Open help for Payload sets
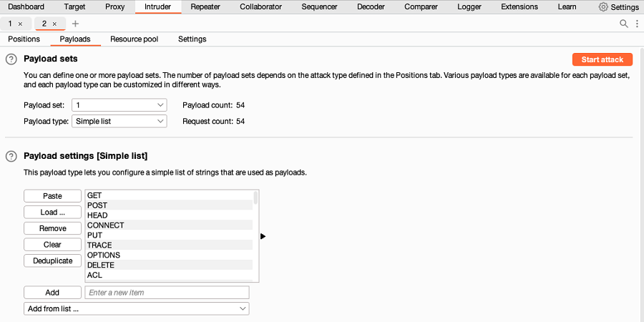Screen dimensions: 644x322 point(11,59)
